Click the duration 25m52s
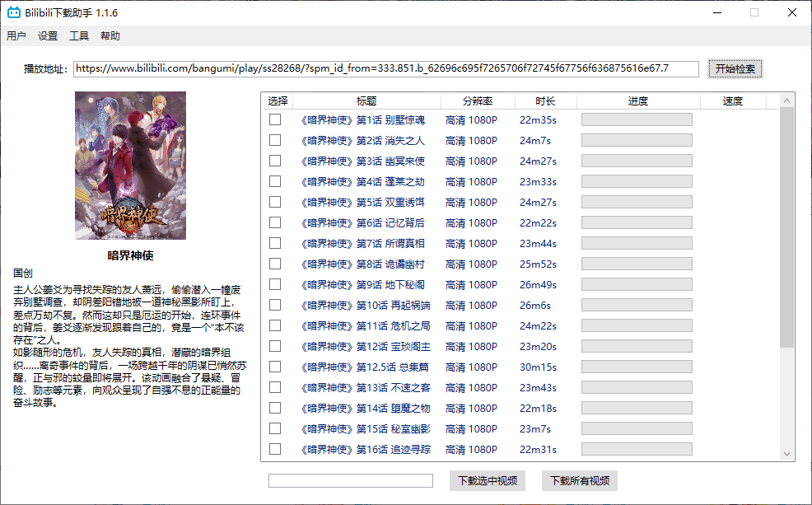Image resolution: width=812 pixels, height=505 pixels. pos(538,264)
